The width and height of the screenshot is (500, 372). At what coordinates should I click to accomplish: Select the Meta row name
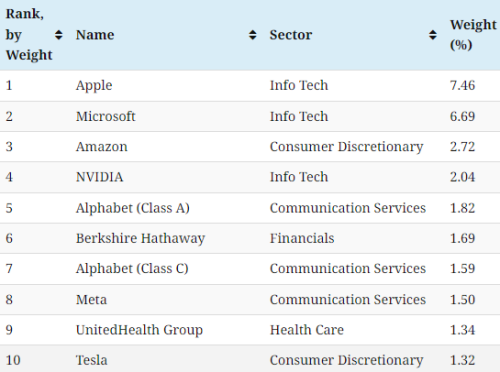click(x=91, y=299)
